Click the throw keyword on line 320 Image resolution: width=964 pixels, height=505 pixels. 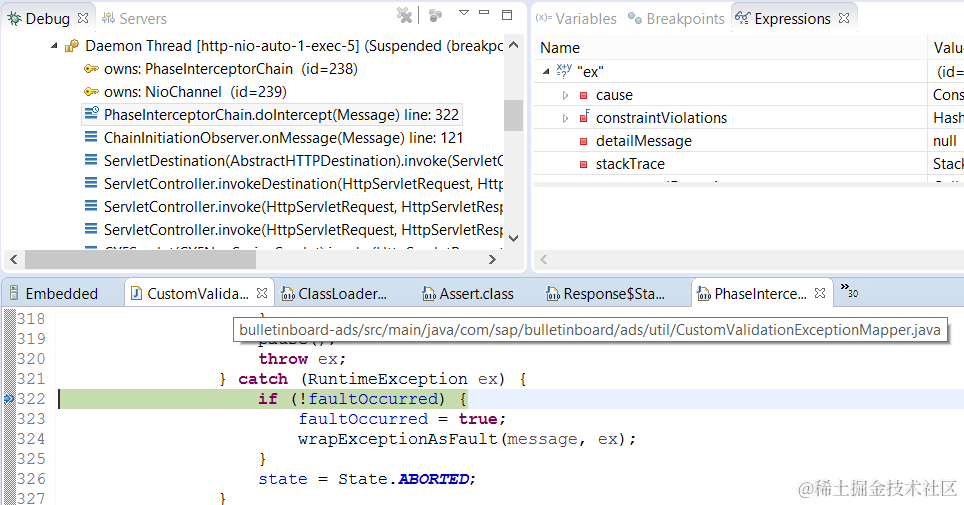coord(283,359)
